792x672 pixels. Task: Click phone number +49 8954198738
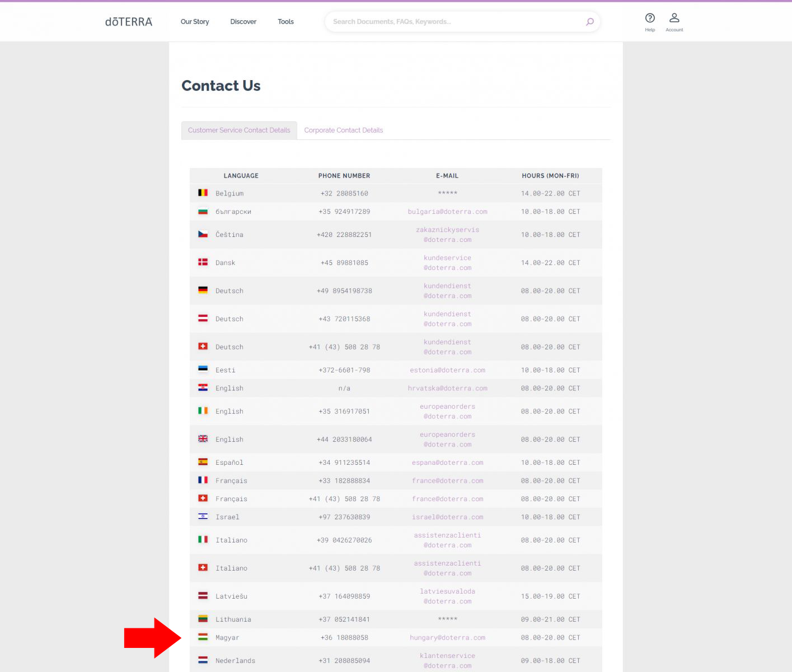click(x=344, y=291)
